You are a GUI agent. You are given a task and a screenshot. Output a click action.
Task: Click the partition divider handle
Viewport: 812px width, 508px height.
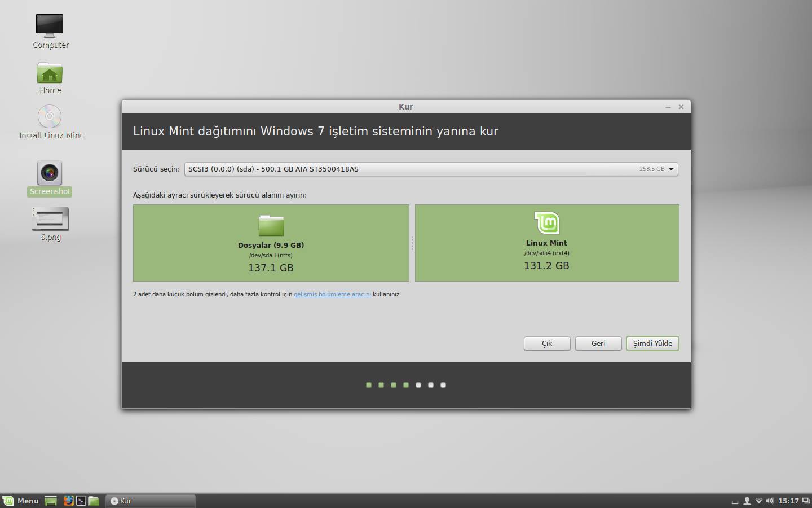(x=412, y=243)
